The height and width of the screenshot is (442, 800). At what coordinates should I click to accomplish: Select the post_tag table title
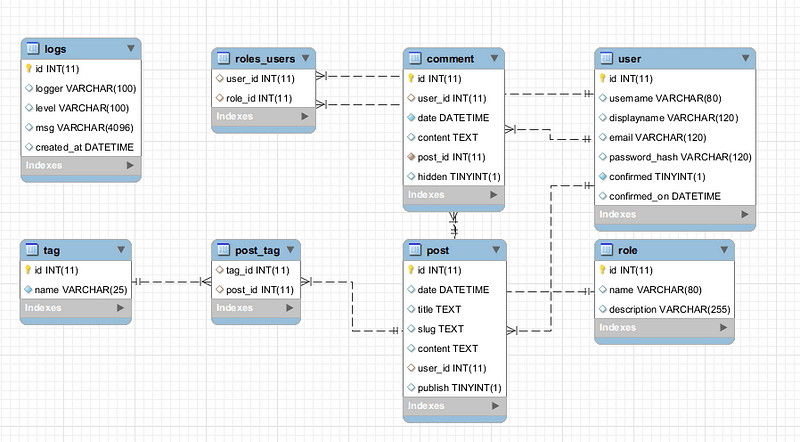(x=257, y=250)
